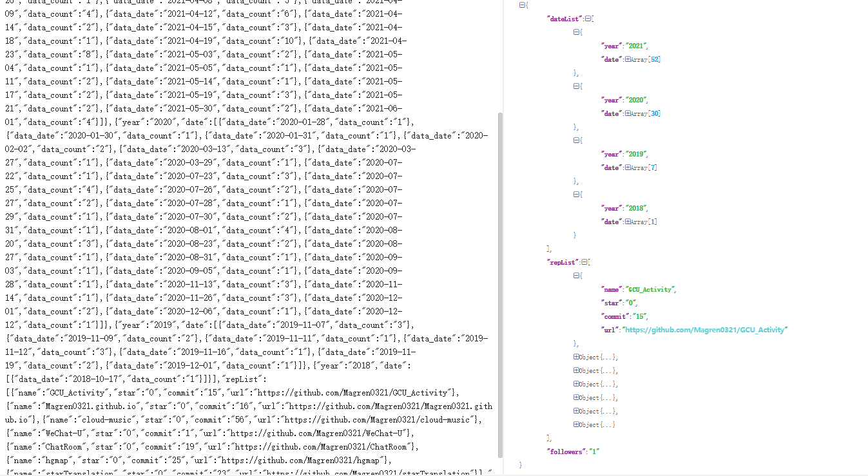Click the "GCU_Activity" name value
The height and width of the screenshot is (476, 868).
click(x=651, y=289)
